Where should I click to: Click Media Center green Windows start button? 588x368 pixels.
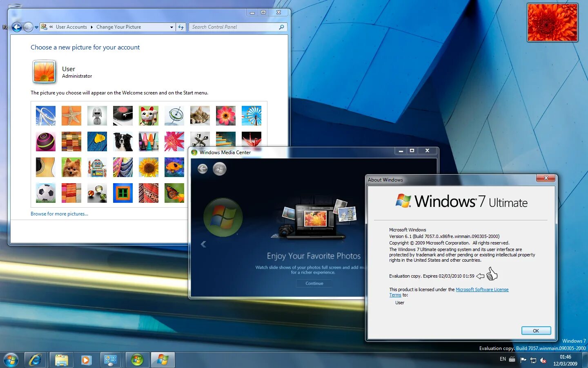click(x=219, y=168)
